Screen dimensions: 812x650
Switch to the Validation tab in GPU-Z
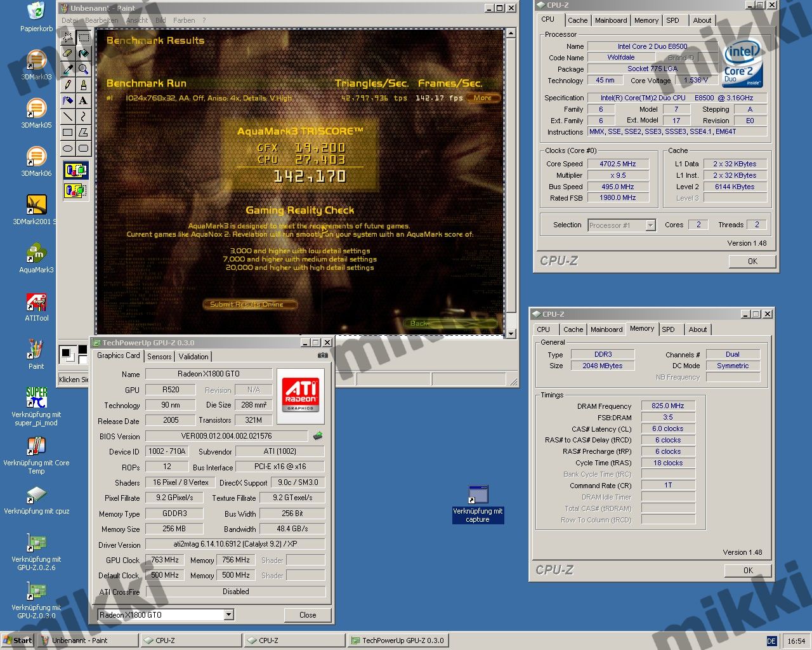point(193,357)
